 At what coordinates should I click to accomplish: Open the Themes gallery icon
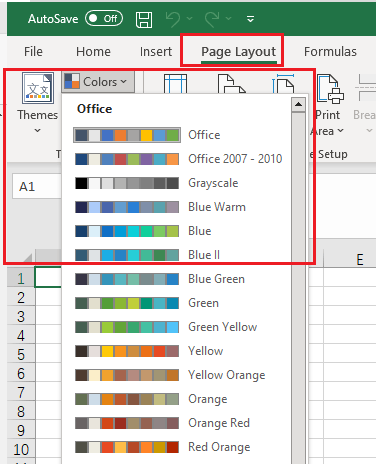pyautogui.click(x=38, y=88)
